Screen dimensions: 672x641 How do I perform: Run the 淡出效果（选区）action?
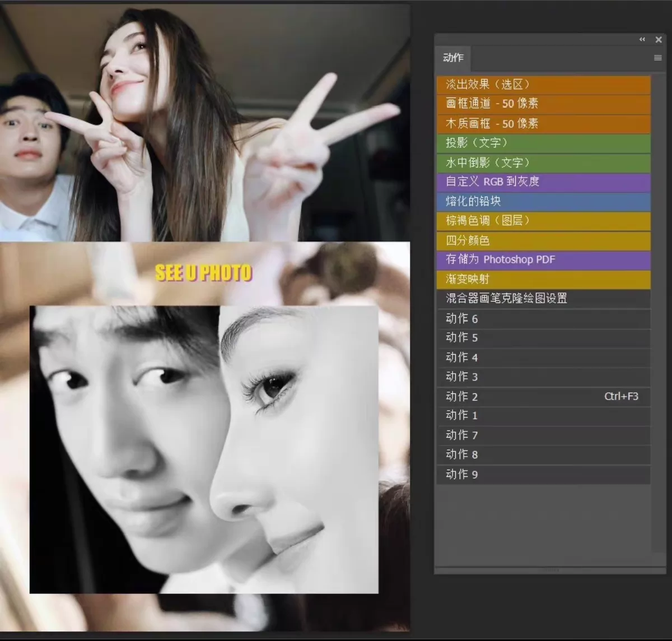[x=543, y=84]
